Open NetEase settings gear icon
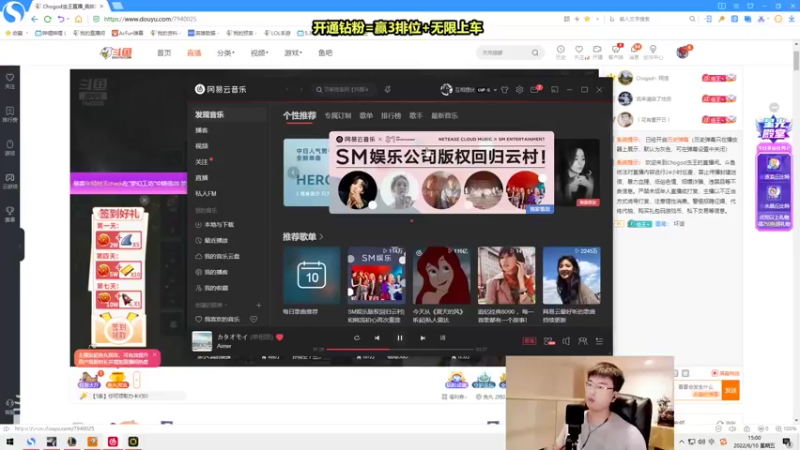This screenshot has width=800, height=450. pos(519,90)
